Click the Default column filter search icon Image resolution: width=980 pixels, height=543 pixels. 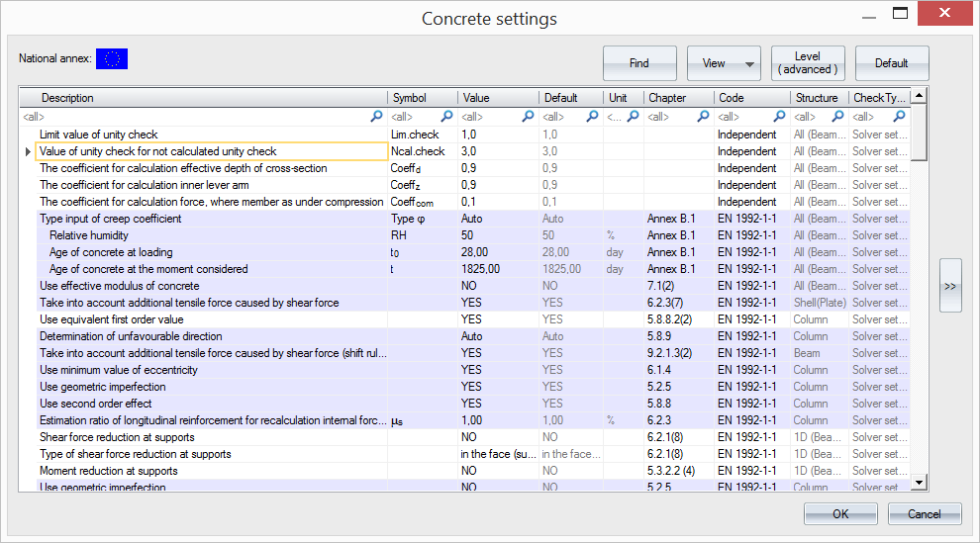[592, 117]
